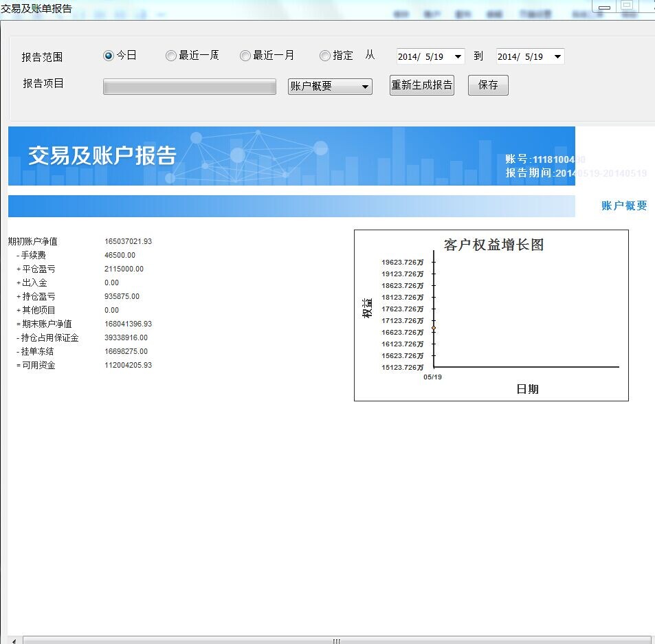
Task: Open the end date dropdown arrow
Action: click(557, 56)
